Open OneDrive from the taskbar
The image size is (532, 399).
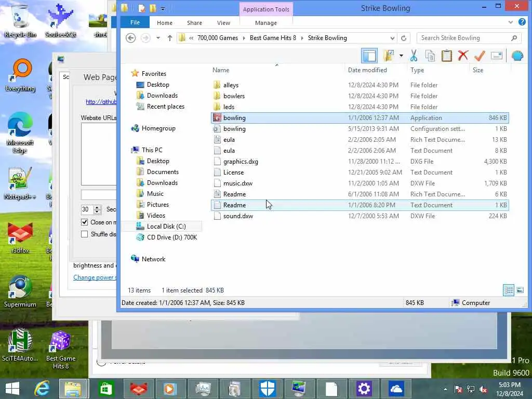pyautogui.click(x=396, y=389)
